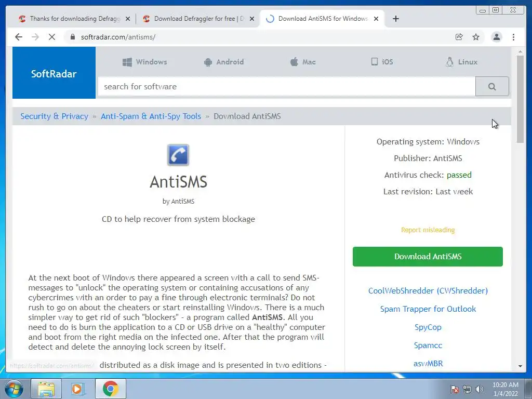The width and height of the screenshot is (532, 399).
Task: Open the 'Security & Privacy' breadcrumb
Action: (54, 116)
